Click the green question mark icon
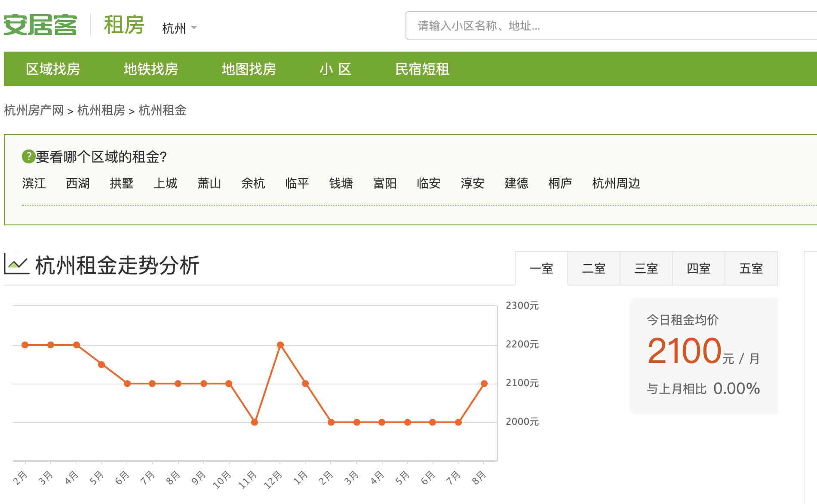This screenshot has width=817, height=504. click(28, 157)
